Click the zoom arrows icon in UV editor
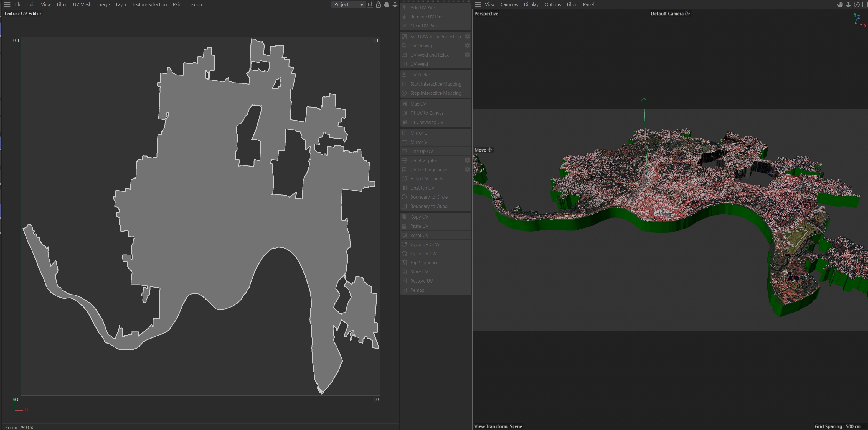Screen dimensions: 868x430 pos(395,5)
